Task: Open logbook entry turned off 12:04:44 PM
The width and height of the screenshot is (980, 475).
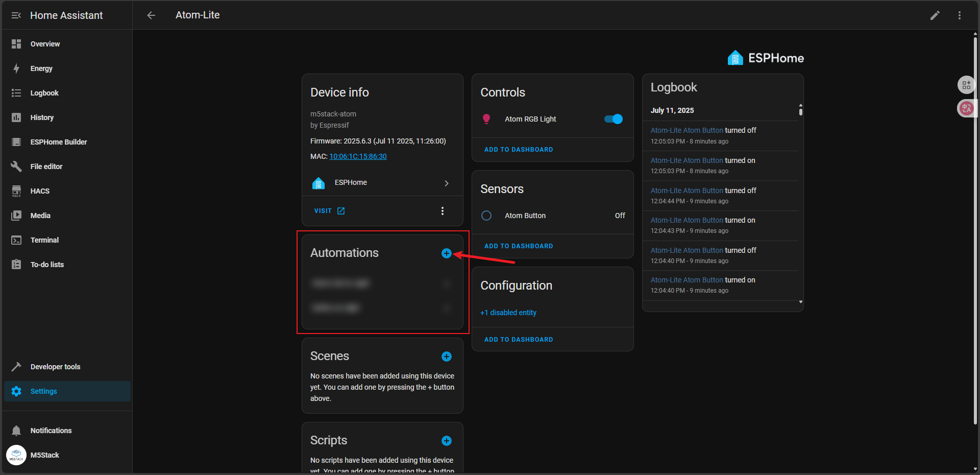Action: tap(720, 196)
